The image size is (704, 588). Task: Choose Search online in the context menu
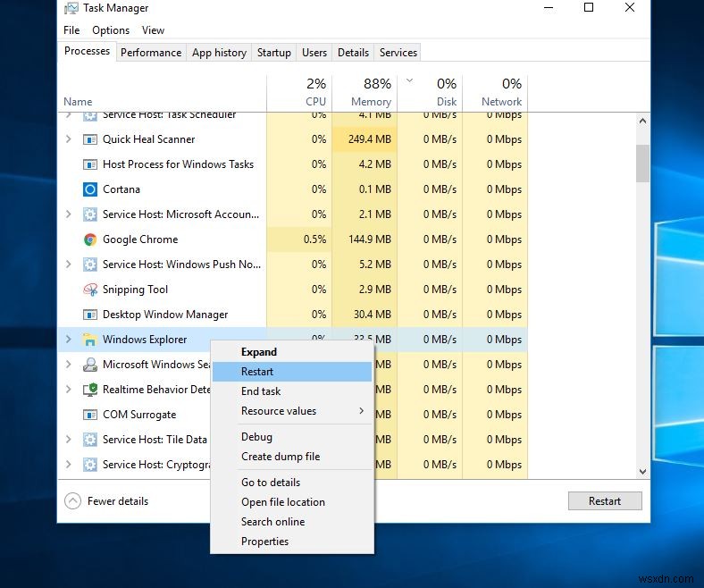[292, 522]
